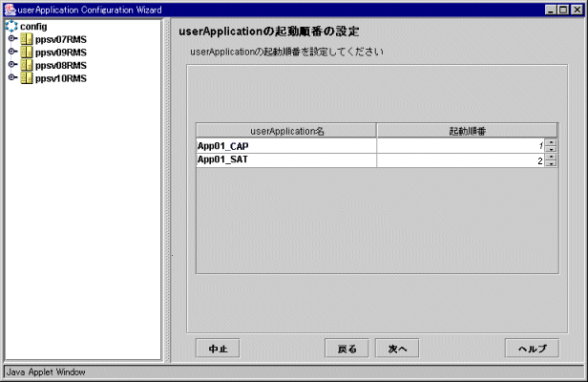Decrease startup order for App01_SAT
Image resolution: width=588 pixels, height=382 pixels.
click(x=551, y=163)
